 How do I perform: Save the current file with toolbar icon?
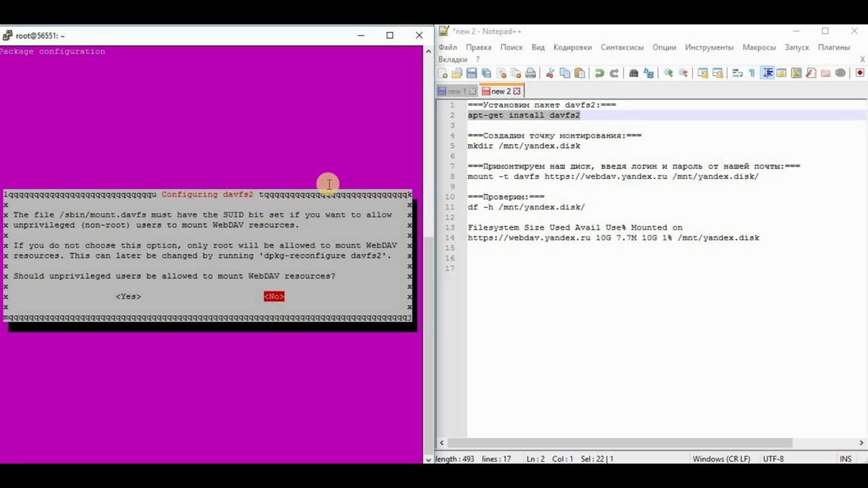(x=471, y=73)
